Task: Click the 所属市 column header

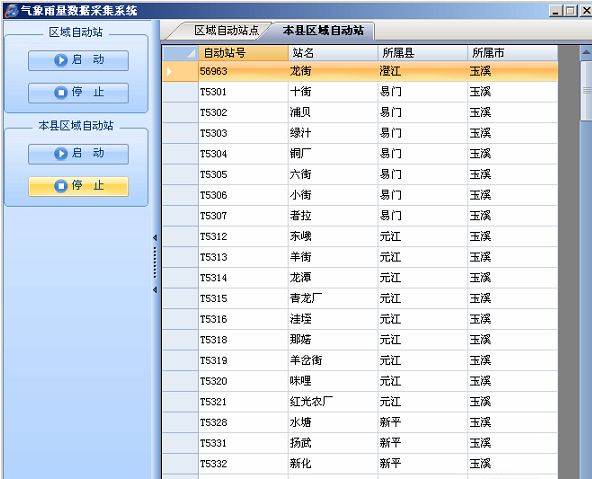Action: [513, 53]
